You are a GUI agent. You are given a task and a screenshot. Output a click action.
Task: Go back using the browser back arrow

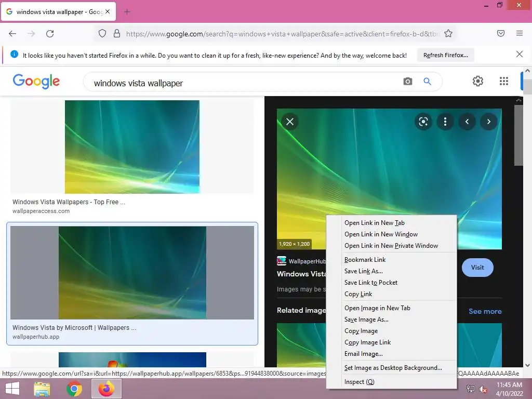coord(12,34)
